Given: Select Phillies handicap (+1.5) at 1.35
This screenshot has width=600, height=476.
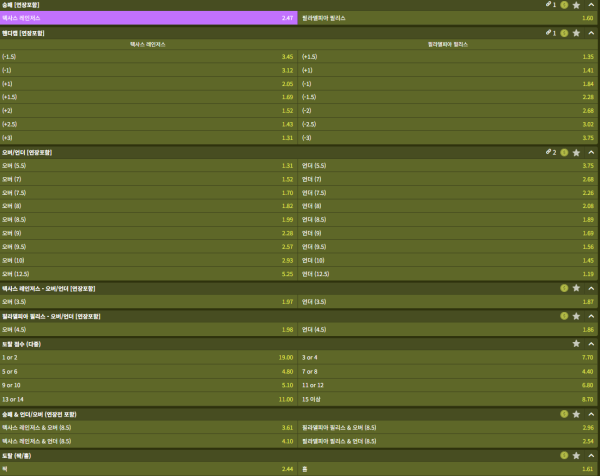Looking at the screenshot, I should pyautogui.click(x=449, y=57).
